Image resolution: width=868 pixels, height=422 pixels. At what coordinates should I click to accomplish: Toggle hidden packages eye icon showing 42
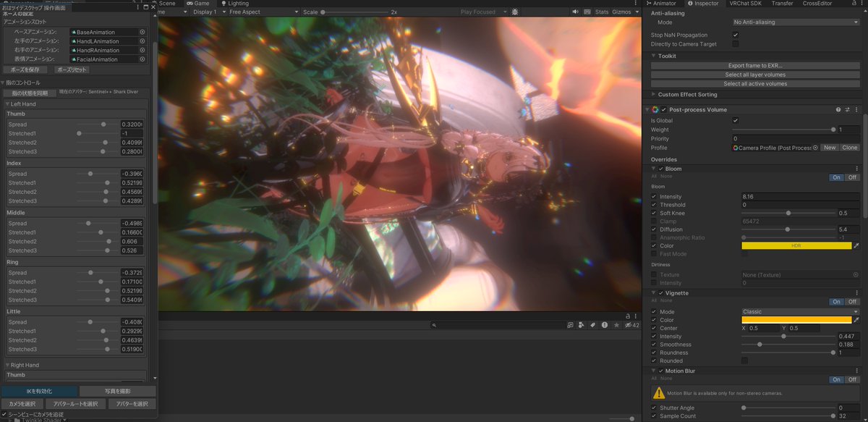[x=631, y=325]
